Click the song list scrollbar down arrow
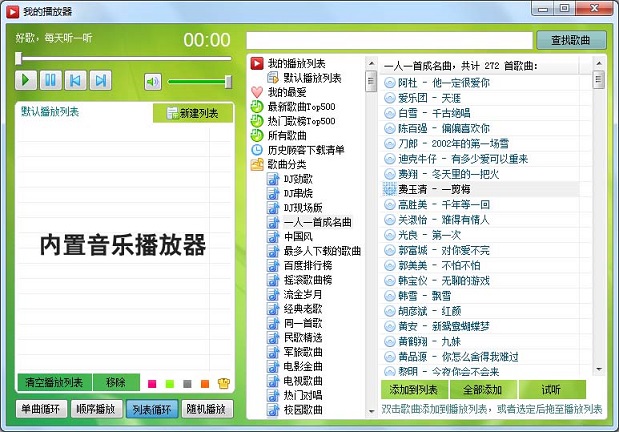This screenshot has width=619, height=432. [x=599, y=369]
